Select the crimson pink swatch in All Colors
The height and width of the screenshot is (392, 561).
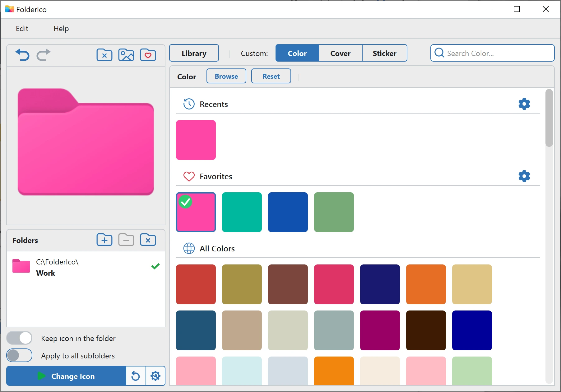pos(334,284)
